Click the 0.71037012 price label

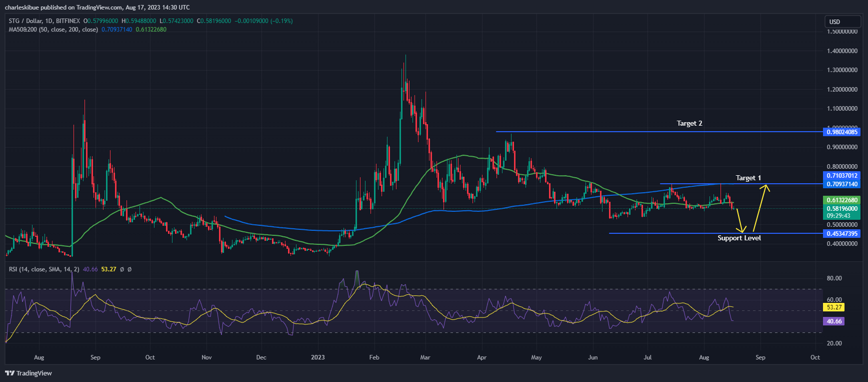(x=841, y=176)
